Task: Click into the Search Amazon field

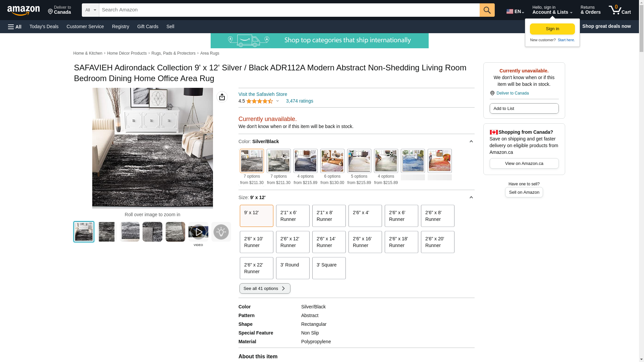Action: 288,10
